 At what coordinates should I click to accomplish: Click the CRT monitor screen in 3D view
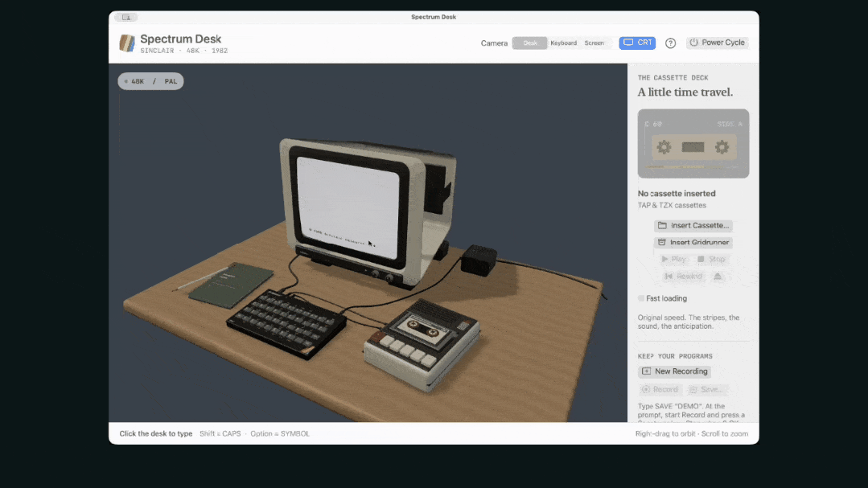[x=348, y=206]
